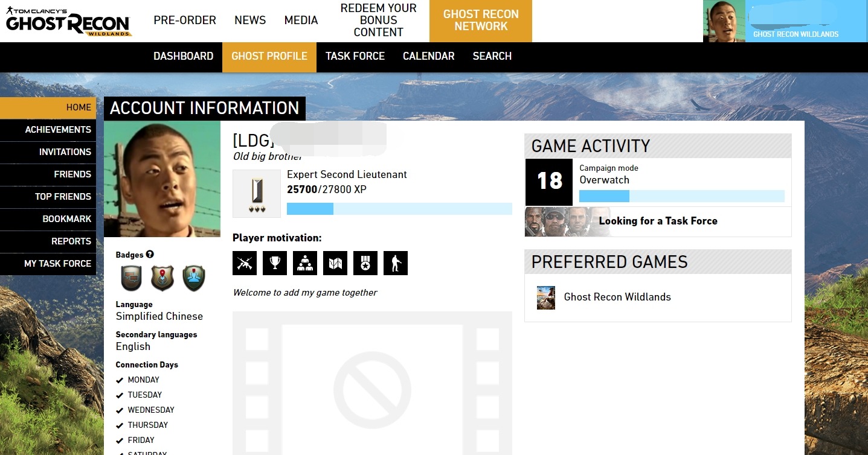The image size is (868, 455).
Task: Click the Ghost Recon Wildlands game cover icon
Action: tap(546, 297)
